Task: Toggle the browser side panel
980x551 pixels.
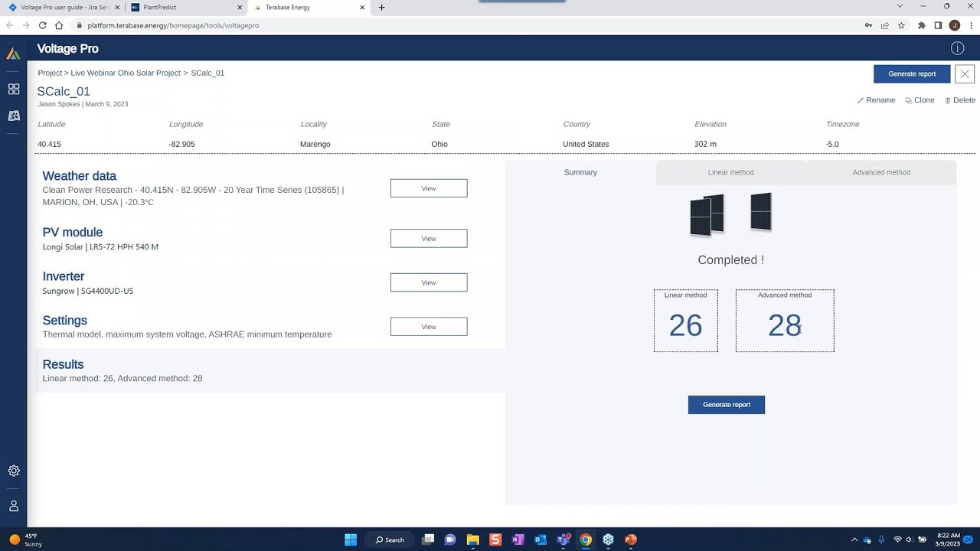Action: pyautogui.click(x=938, y=25)
